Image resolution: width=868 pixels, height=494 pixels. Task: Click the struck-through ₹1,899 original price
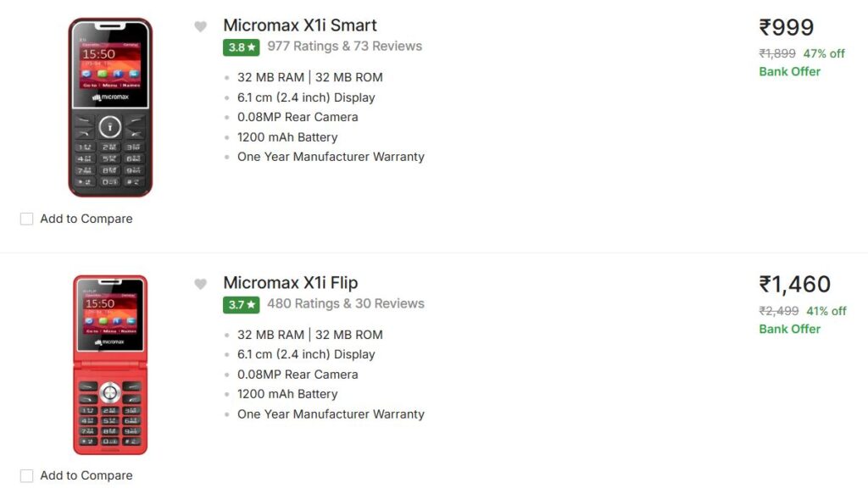click(777, 53)
